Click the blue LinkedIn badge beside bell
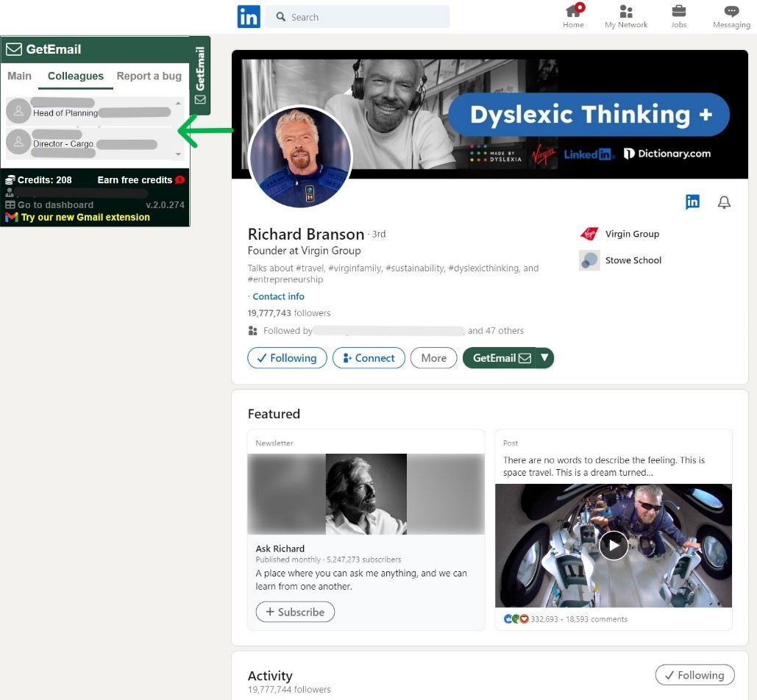 pos(692,202)
